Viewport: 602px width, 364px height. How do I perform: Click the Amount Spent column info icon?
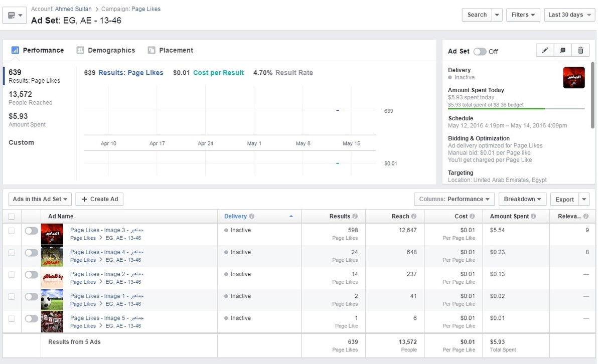(533, 217)
